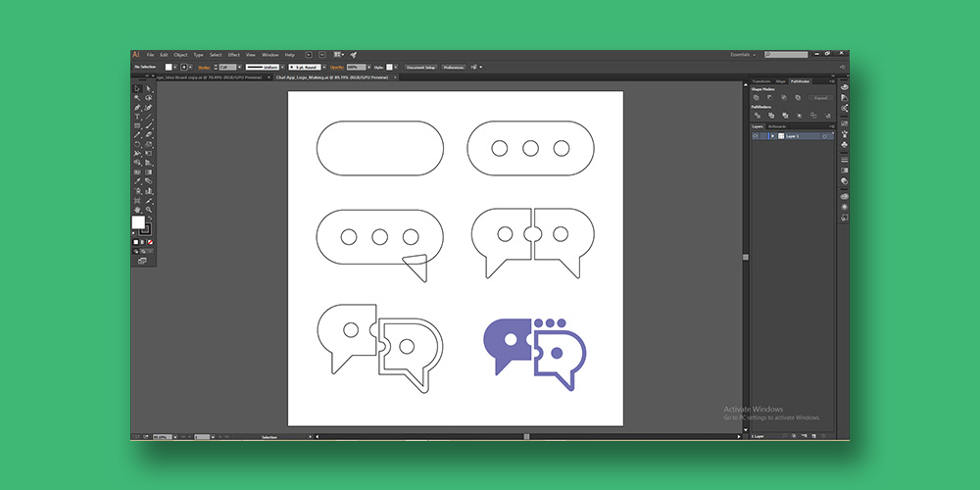Viewport: 980px width, 490px height.
Task: Expand Layer 1 disclosure triangle
Action: [772, 135]
